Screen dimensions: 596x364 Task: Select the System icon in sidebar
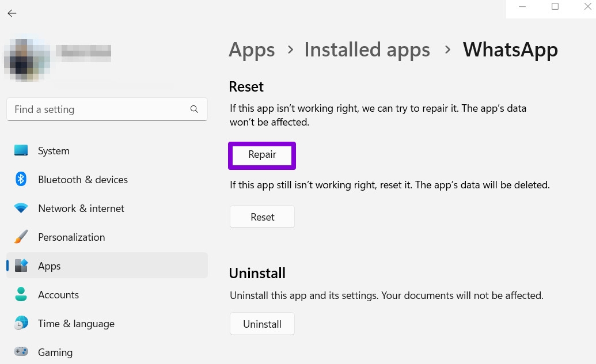point(21,150)
